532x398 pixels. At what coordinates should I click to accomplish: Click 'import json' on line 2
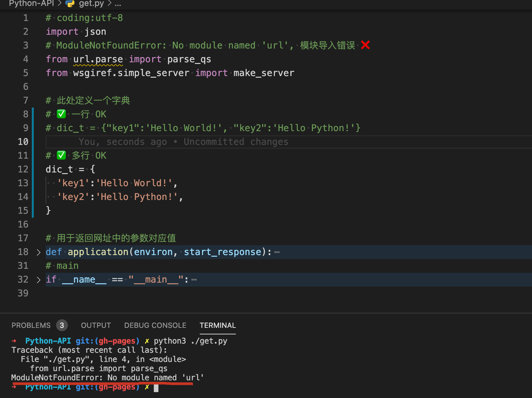(76, 31)
